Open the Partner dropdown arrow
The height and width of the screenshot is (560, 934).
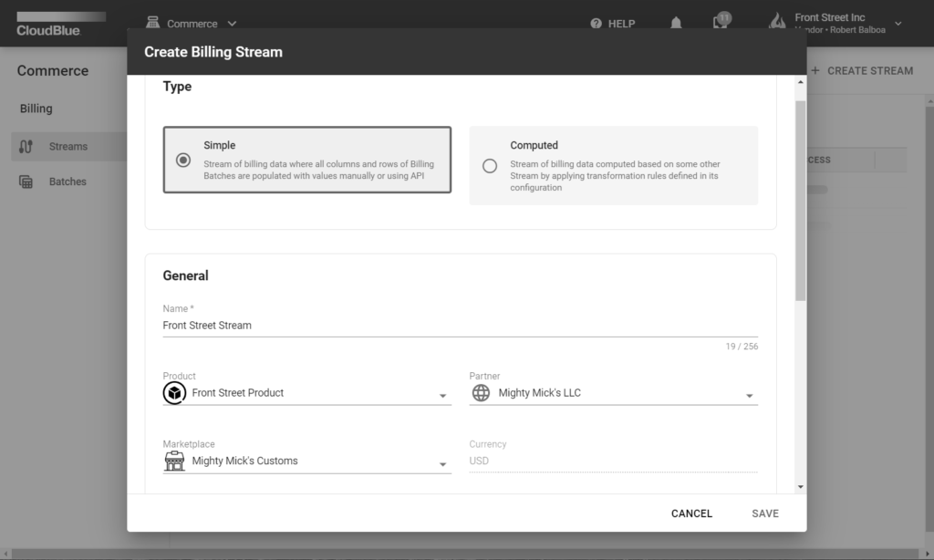click(750, 396)
